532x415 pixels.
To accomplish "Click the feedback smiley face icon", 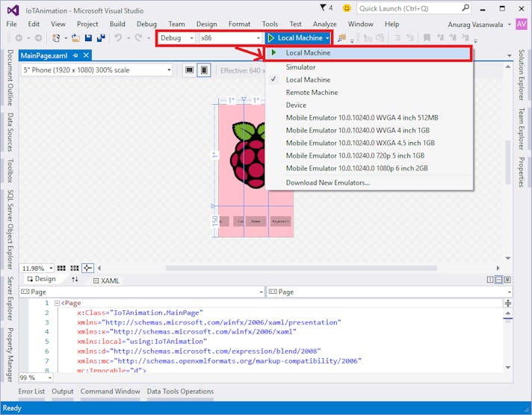I will 347,7.
